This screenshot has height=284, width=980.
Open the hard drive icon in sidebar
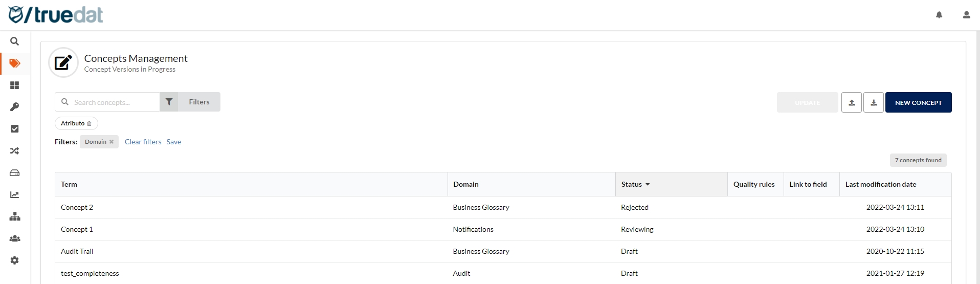15,173
